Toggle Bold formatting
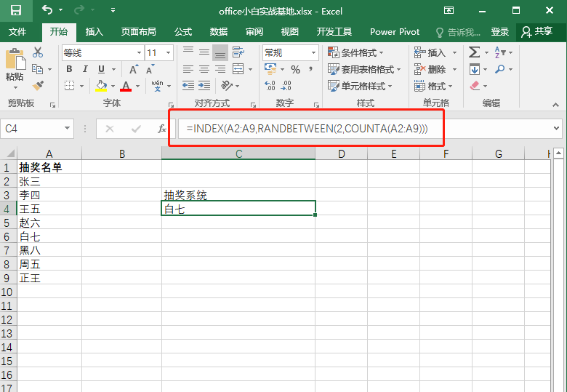This screenshot has height=392, width=567. click(69, 68)
